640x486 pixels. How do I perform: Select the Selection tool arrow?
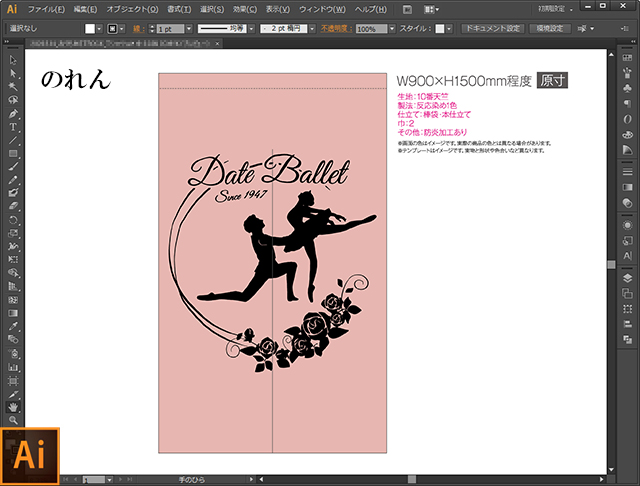(x=13, y=61)
